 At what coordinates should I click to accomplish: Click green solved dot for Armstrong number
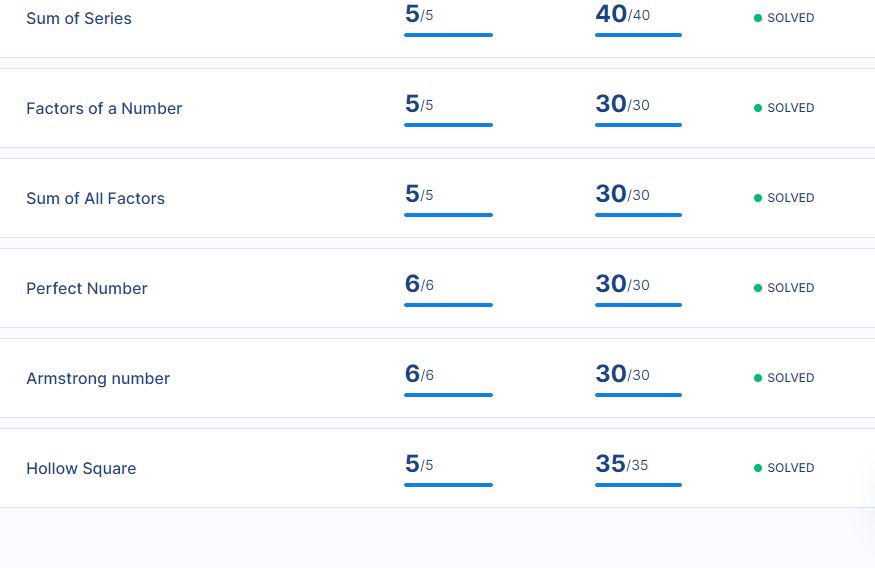pyautogui.click(x=758, y=378)
